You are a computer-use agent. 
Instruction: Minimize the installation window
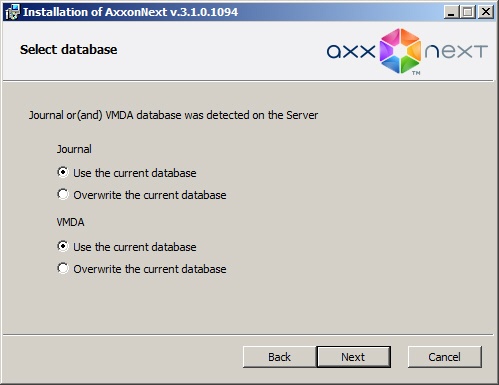tap(451, 12)
